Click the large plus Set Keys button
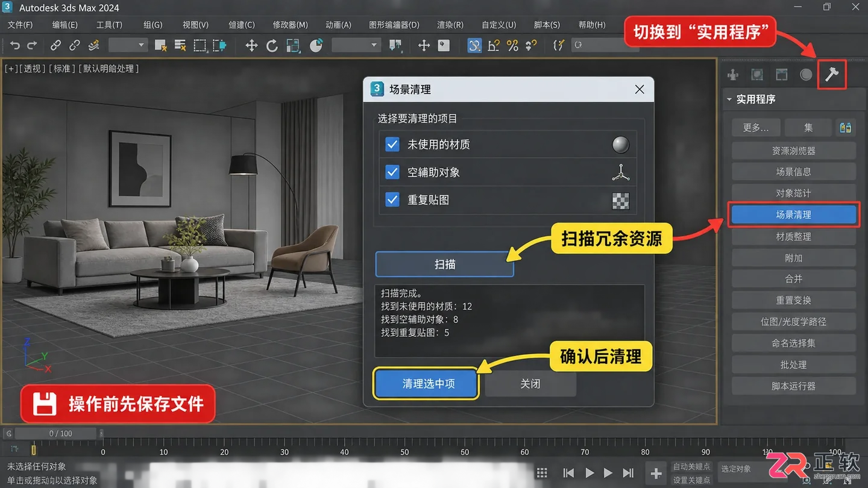The image size is (868, 488). (x=656, y=474)
